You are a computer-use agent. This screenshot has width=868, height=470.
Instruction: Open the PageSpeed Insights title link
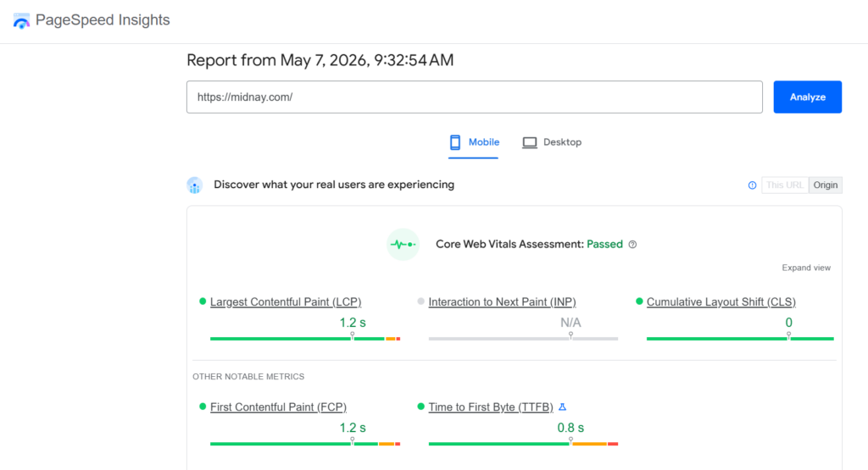pos(103,20)
